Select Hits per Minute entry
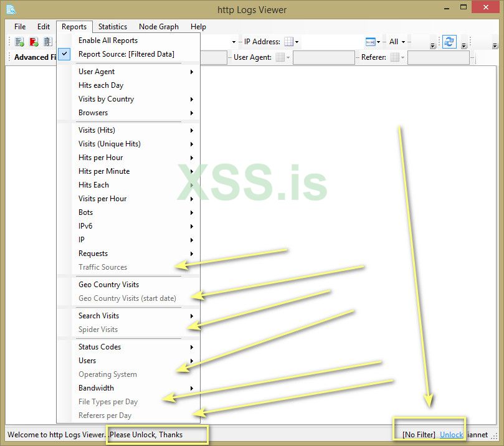 coord(128,171)
